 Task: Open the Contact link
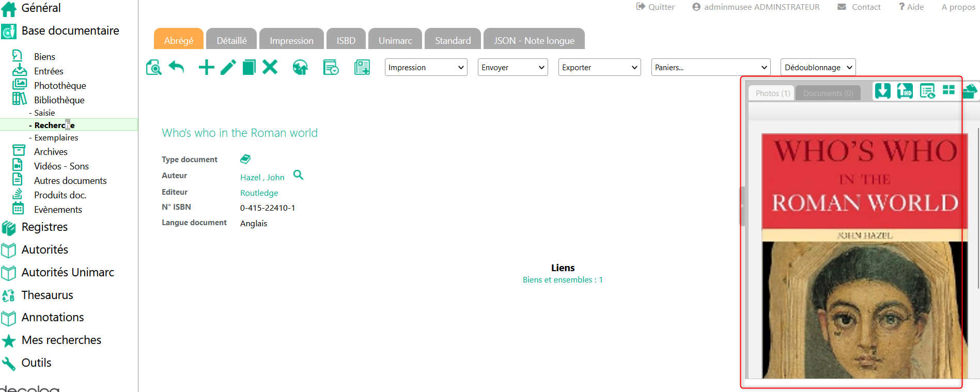[x=859, y=7]
